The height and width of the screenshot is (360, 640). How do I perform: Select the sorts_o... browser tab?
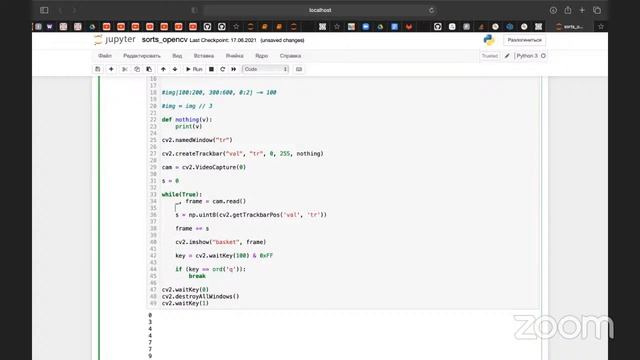570,27
